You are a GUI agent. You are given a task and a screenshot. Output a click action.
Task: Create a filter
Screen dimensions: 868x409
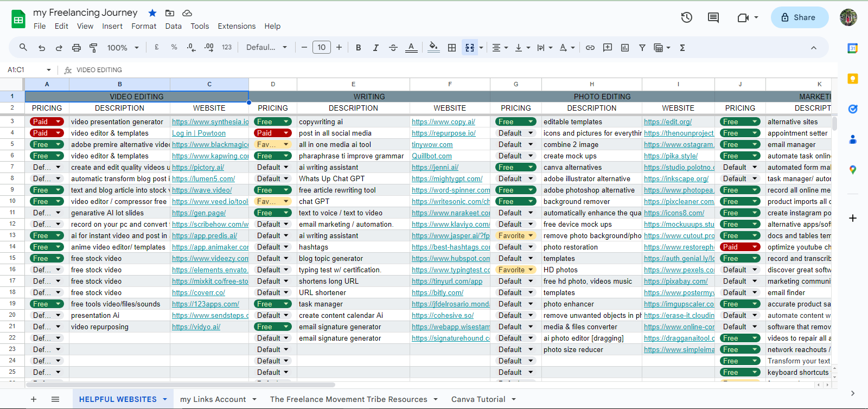coord(642,48)
